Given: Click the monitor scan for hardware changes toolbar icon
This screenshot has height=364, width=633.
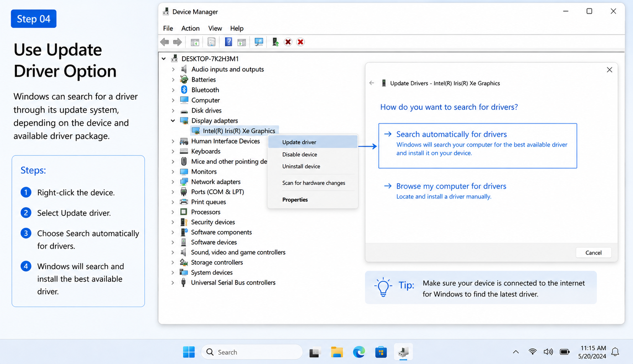Looking at the screenshot, I should point(259,42).
